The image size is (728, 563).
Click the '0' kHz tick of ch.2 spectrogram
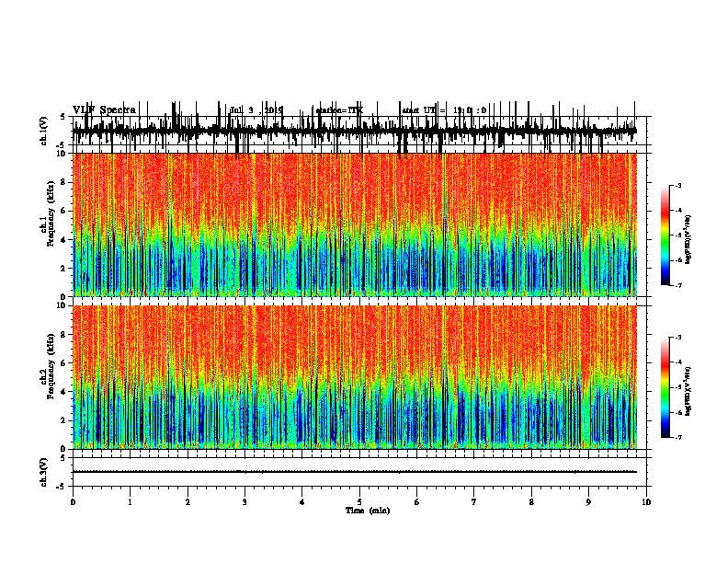[x=63, y=449]
